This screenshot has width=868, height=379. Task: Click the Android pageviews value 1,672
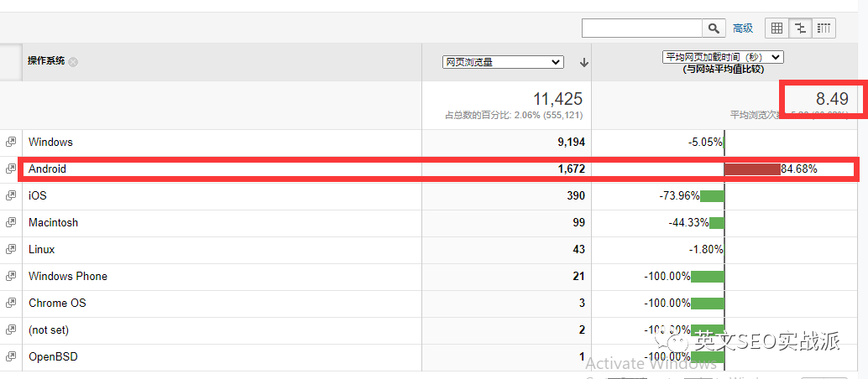coord(572,169)
